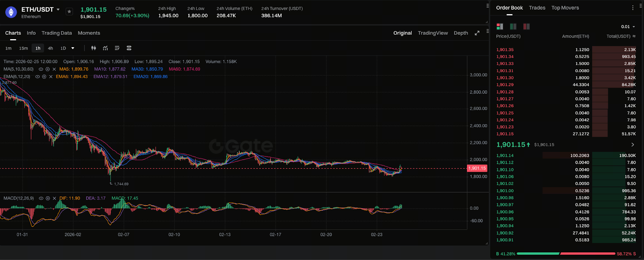Open the Trading Data tab
Screen dimensions: 644x260
point(56,33)
